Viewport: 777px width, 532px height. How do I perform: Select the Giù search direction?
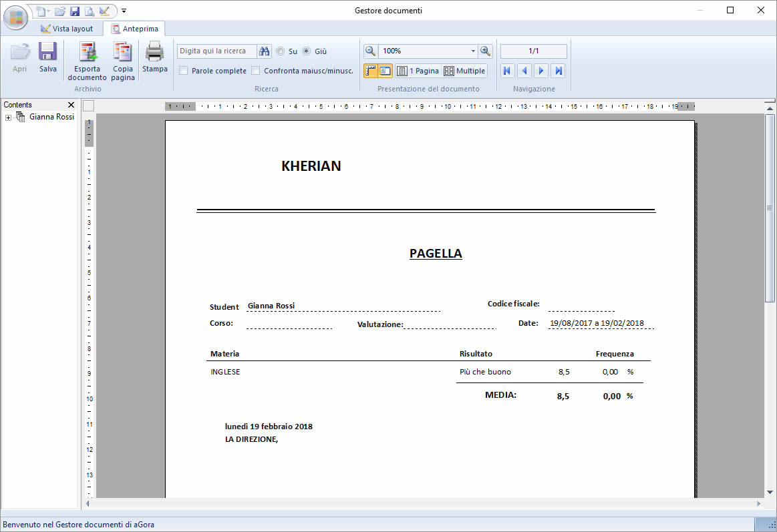click(307, 51)
